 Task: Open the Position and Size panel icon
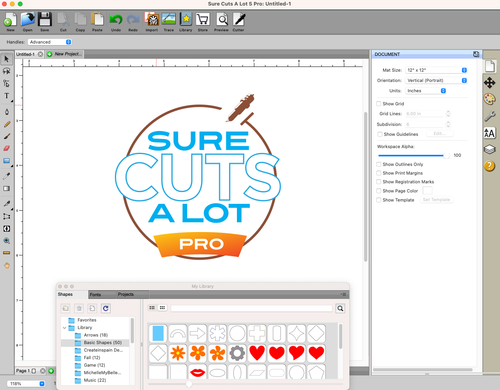[x=490, y=82]
